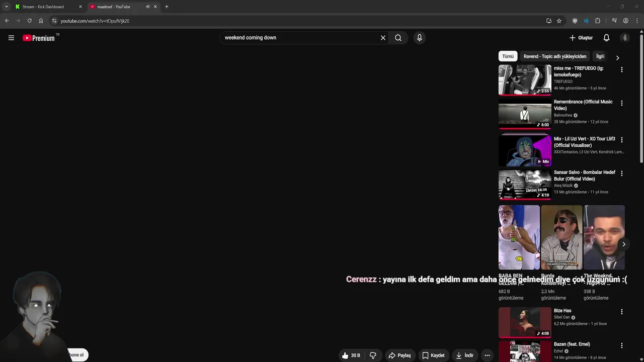Click the Abone ol subscribe button
The height and width of the screenshot is (362, 644).
[77, 355]
